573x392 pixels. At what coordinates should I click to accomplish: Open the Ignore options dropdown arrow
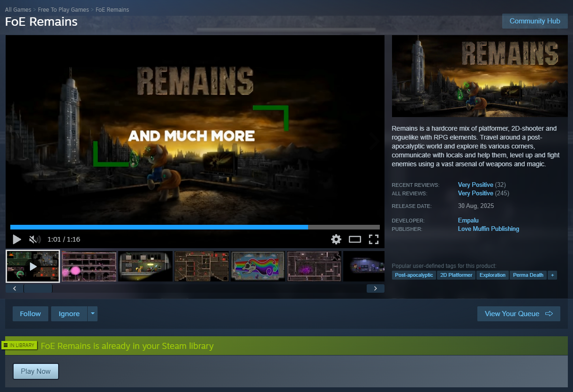click(x=93, y=314)
